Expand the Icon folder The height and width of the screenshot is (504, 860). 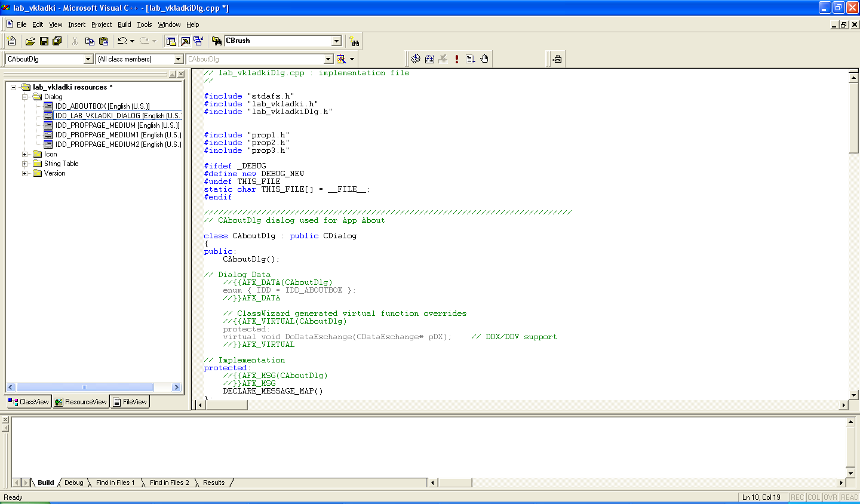[25, 154]
